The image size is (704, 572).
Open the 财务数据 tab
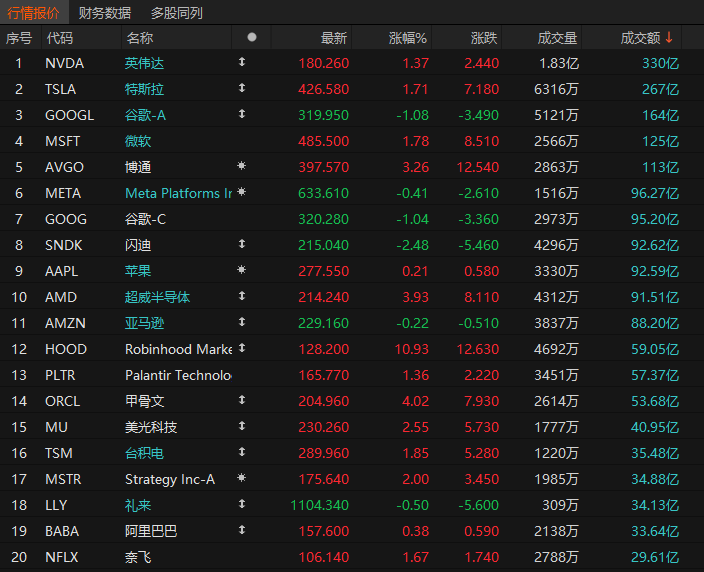tap(105, 13)
